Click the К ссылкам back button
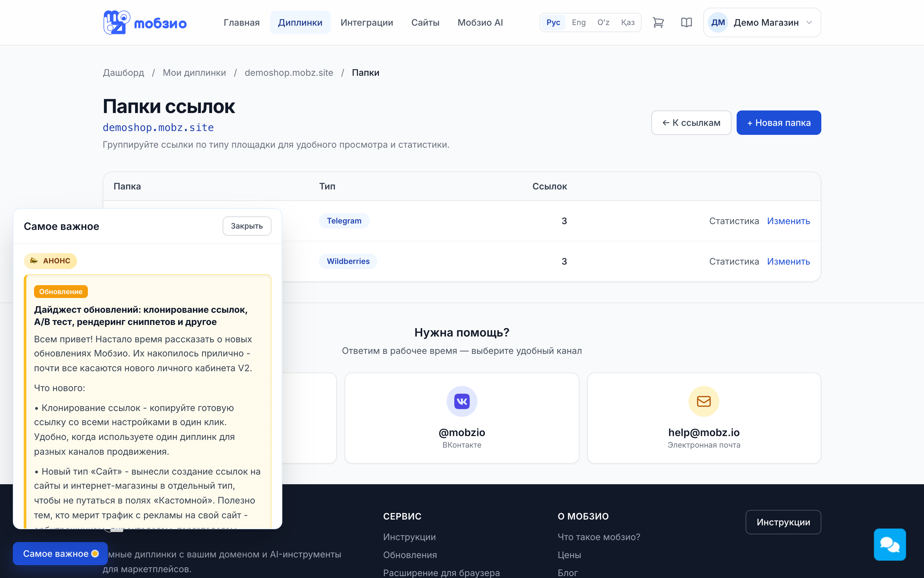 [x=691, y=123]
